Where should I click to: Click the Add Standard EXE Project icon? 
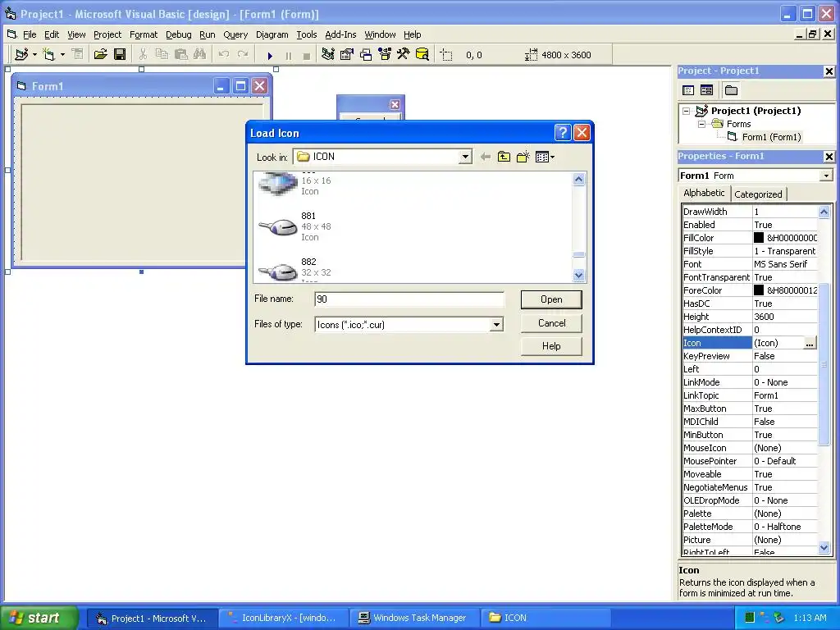21,55
